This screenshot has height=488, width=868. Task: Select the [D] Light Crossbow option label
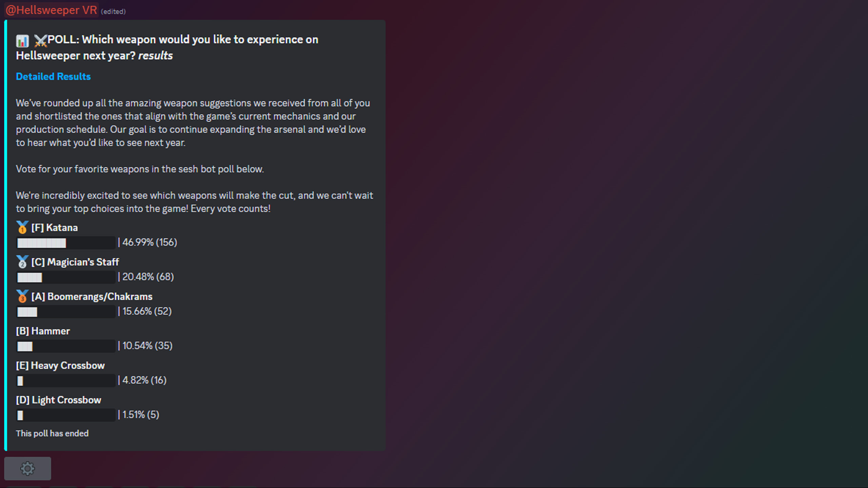[x=59, y=400]
